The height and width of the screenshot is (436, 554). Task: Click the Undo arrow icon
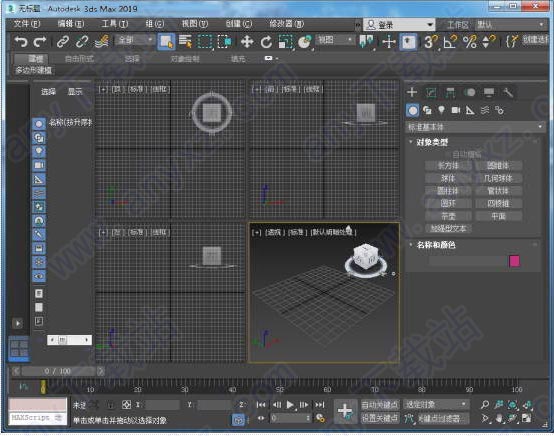(21, 42)
